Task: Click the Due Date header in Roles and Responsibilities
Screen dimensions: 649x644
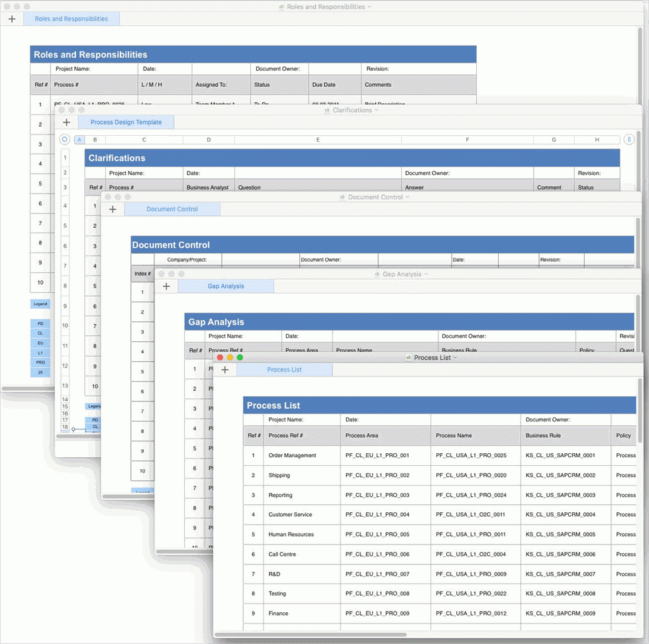Action: 335,85
